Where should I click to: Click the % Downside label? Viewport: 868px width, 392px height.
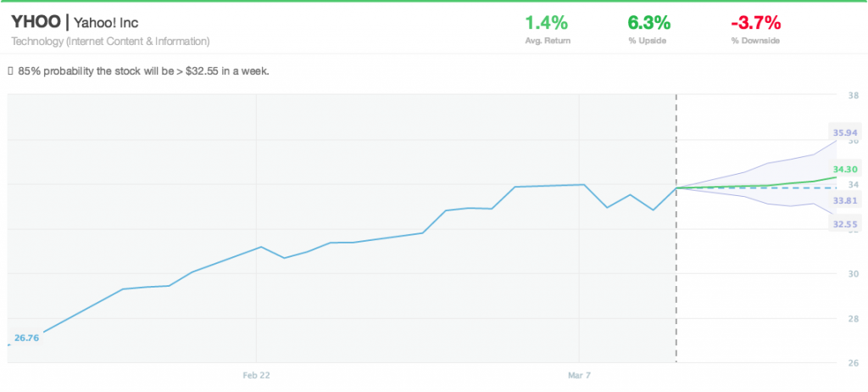(755, 41)
